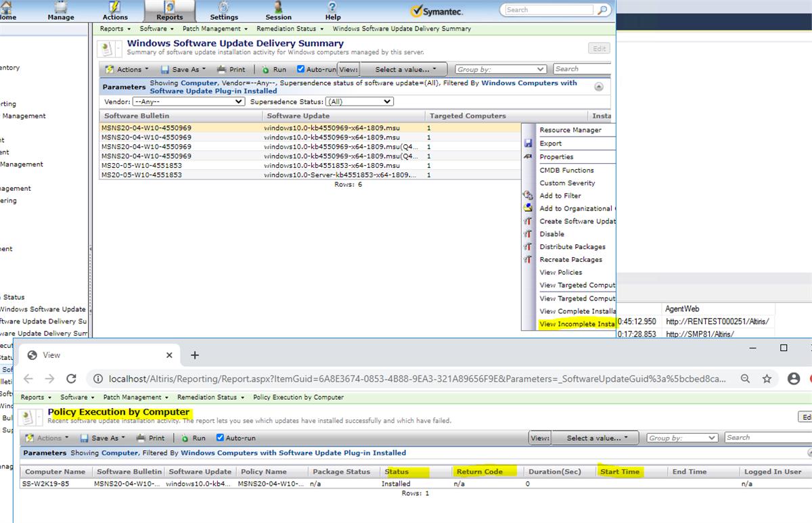Click the Export floppy disk icon in context menu
Screen dimensions: 812x523
point(528,143)
